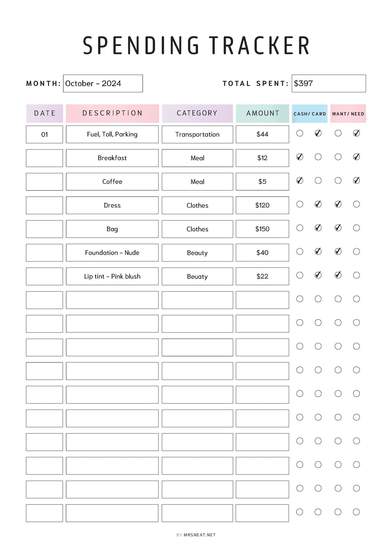This screenshot has width=392, height=554.
Task: Click the Date cell containing 01
Action: tap(44, 135)
